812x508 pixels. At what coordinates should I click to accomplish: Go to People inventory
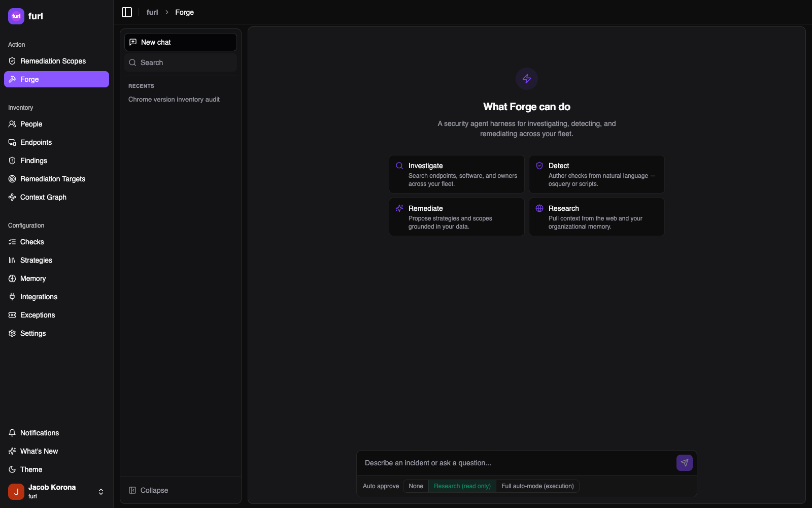[x=56, y=124]
